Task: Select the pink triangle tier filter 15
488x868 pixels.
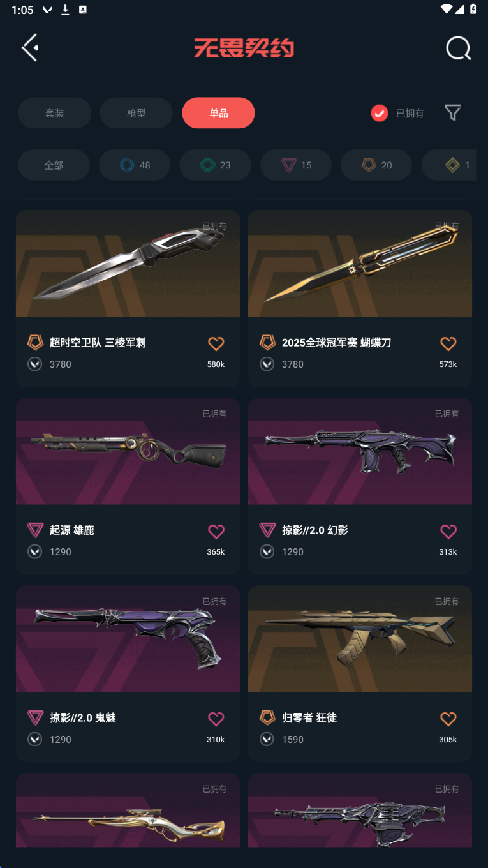Action: [296, 165]
